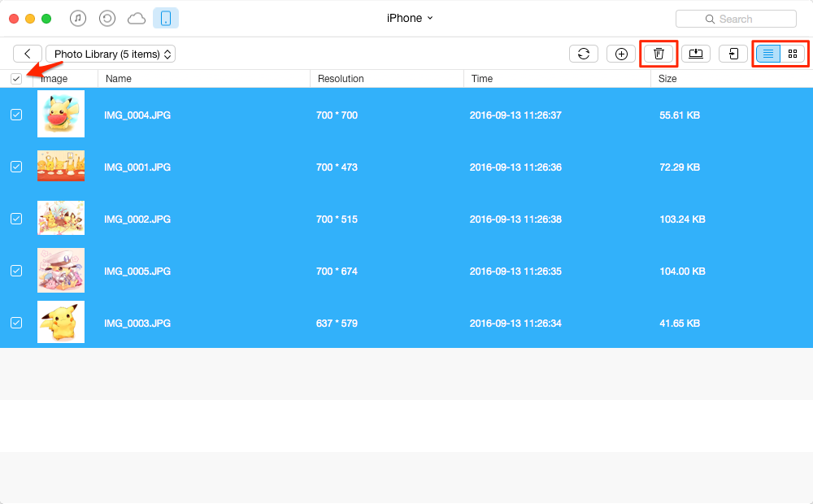Go back with the left chevron button
Screen dimensions: 813x504
tap(28, 54)
